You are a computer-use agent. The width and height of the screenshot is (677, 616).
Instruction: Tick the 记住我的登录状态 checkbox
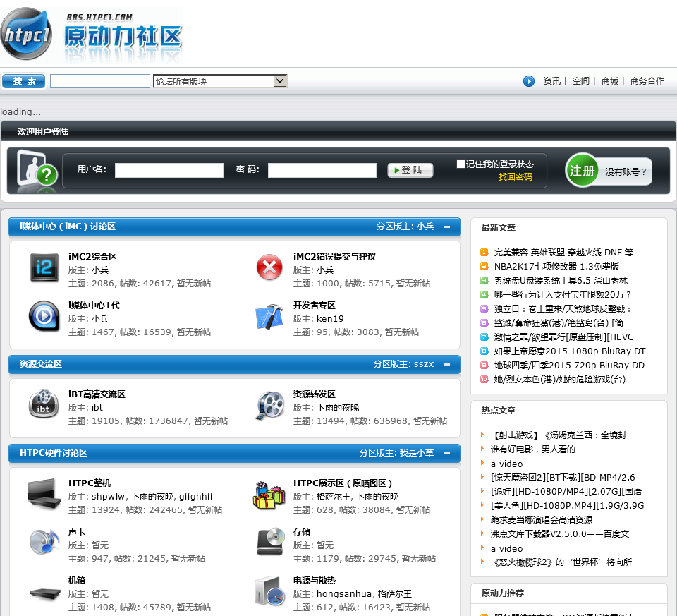click(x=461, y=164)
